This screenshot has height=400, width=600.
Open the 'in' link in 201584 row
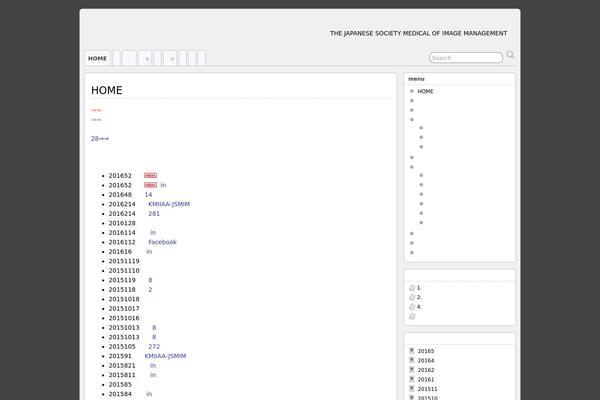[149, 394]
